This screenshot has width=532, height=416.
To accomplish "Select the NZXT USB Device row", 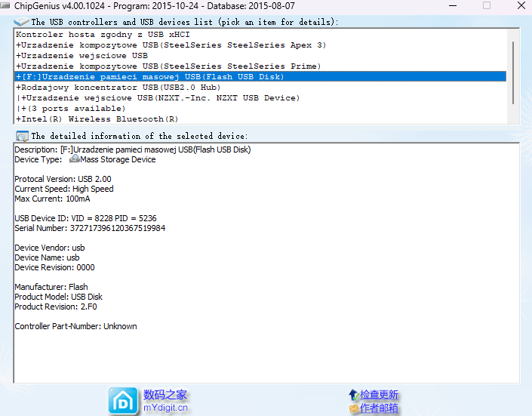I will (x=260, y=98).
